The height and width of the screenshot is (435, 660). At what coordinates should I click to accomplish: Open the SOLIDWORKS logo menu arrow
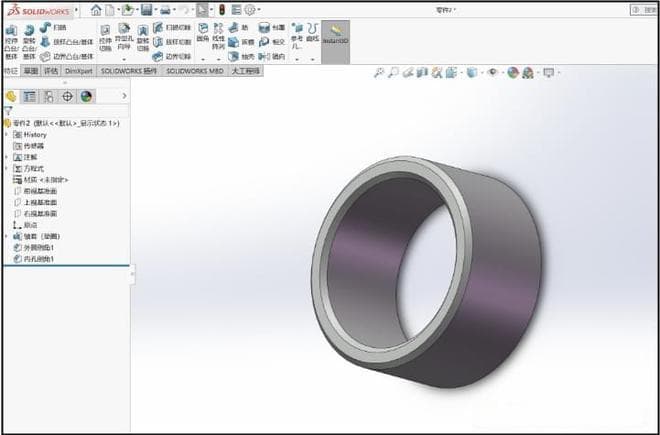pos(76,10)
